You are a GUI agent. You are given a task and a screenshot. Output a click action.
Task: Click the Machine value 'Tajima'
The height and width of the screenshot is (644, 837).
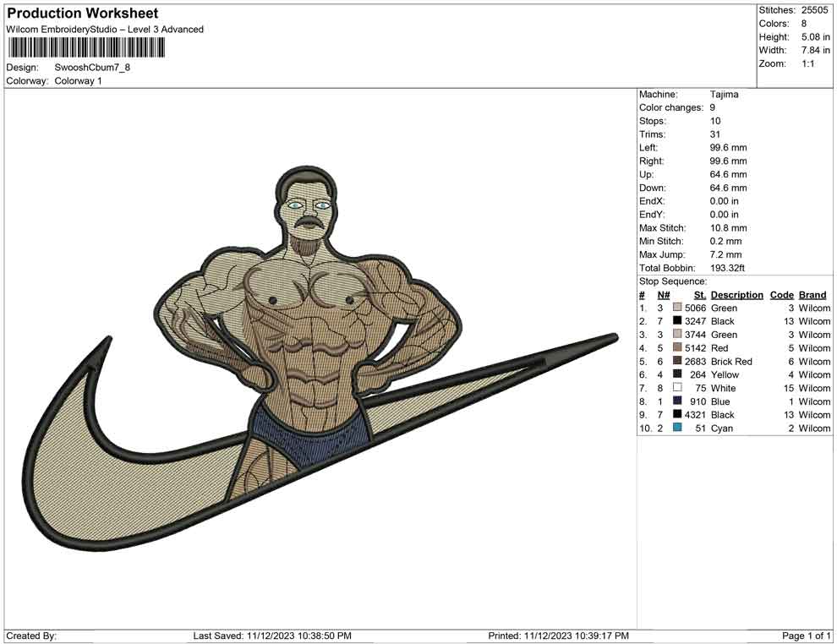pyautogui.click(x=724, y=95)
